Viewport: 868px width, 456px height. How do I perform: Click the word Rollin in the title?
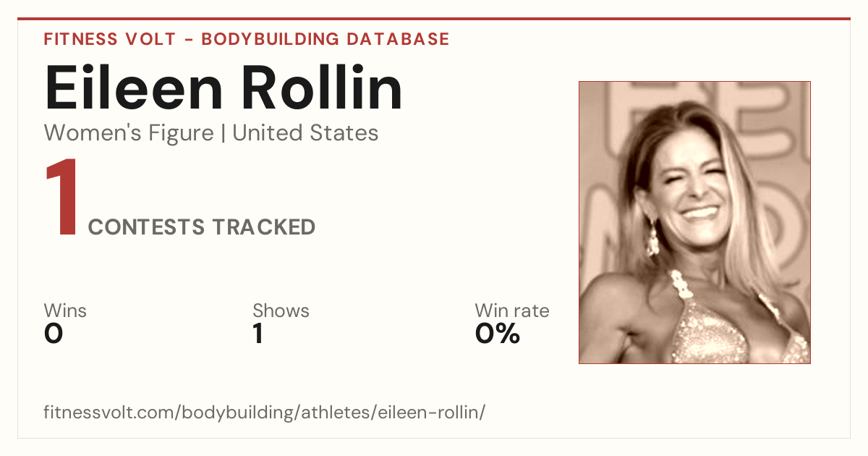tap(322, 88)
